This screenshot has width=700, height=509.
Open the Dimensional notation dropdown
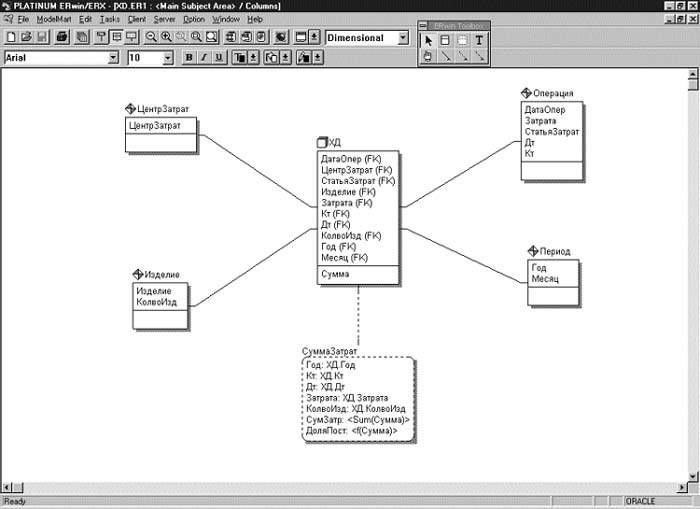403,38
